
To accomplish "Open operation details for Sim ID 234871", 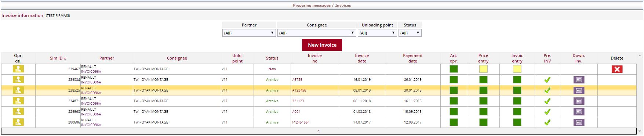I will point(18,101).
